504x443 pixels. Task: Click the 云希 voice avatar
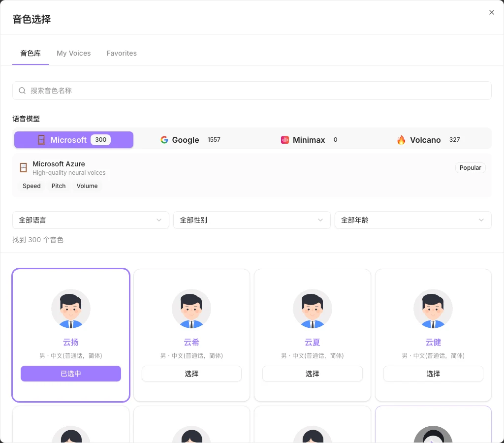[191, 309]
